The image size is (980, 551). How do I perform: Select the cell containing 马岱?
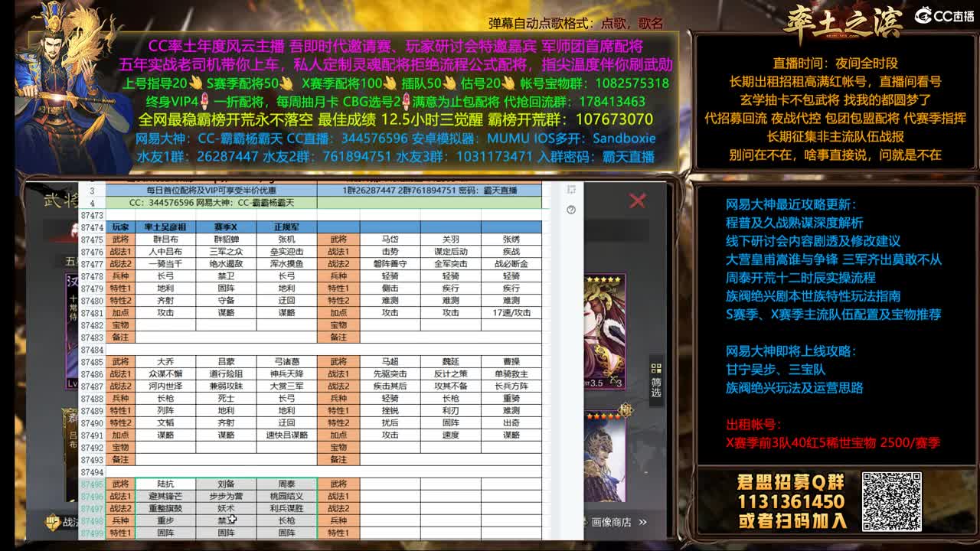[x=390, y=240]
